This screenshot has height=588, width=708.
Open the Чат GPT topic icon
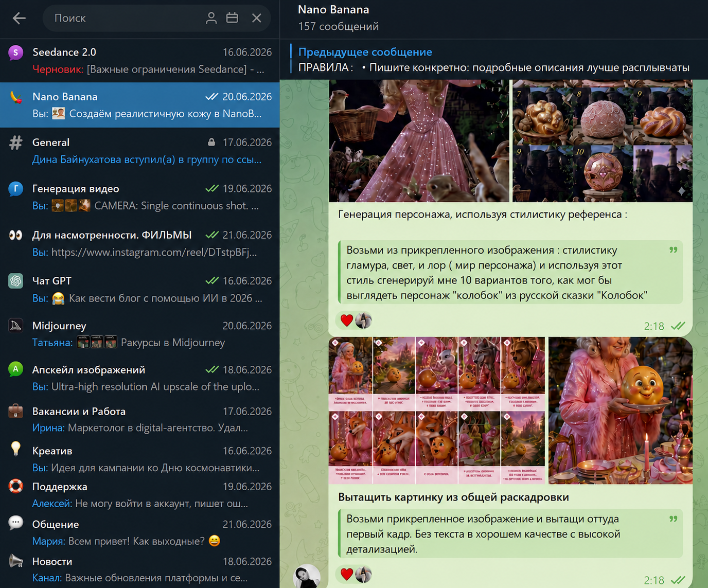coord(16,280)
